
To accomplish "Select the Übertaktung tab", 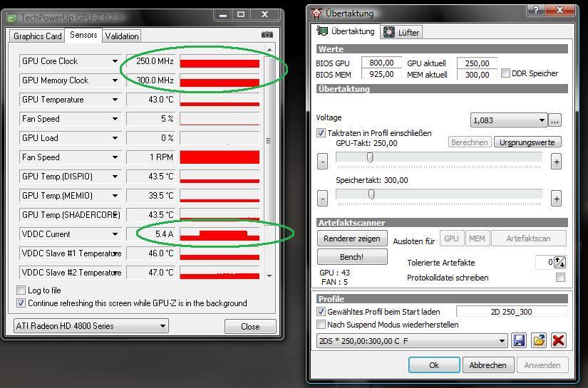I will (346, 31).
